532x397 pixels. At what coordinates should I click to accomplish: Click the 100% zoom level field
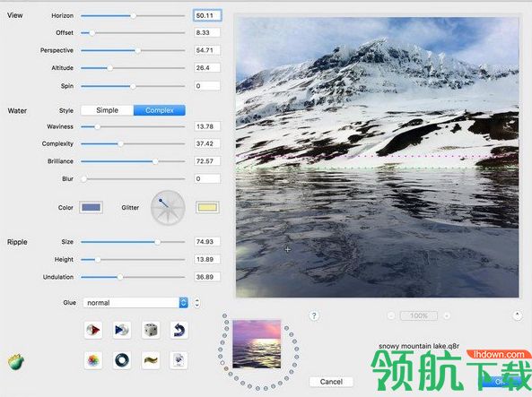419,315
